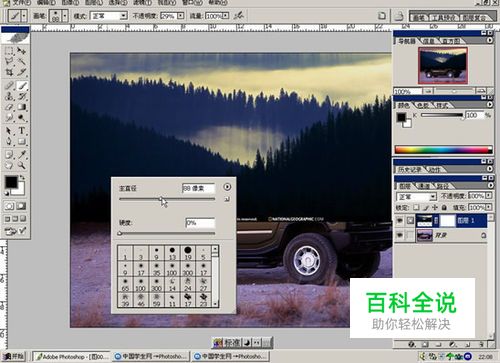Click the K grayscale slider in Color panel

coord(442,115)
